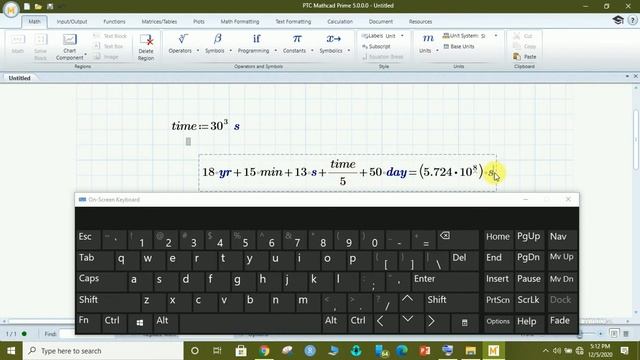The image size is (640, 360).
Task: Click the Open folder icon in title bar
Action: tap(38, 6)
